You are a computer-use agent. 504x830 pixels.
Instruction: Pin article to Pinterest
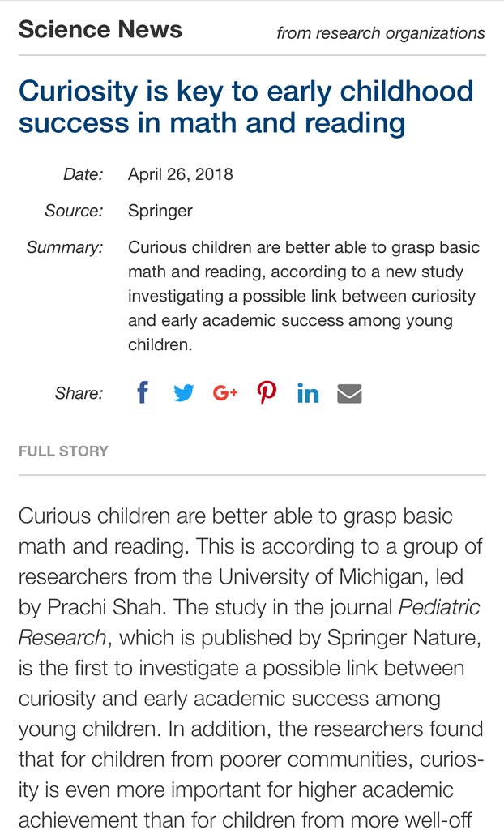[267, 393]
